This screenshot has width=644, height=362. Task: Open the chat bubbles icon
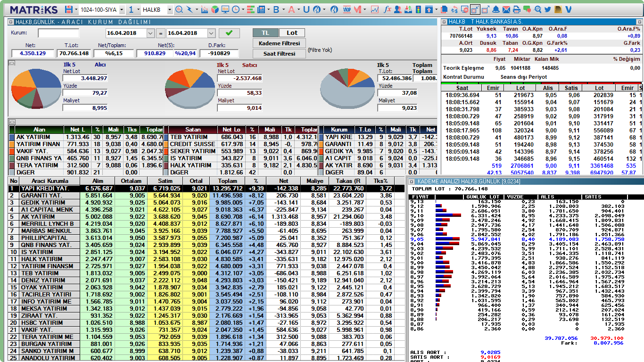pos(527,9)
